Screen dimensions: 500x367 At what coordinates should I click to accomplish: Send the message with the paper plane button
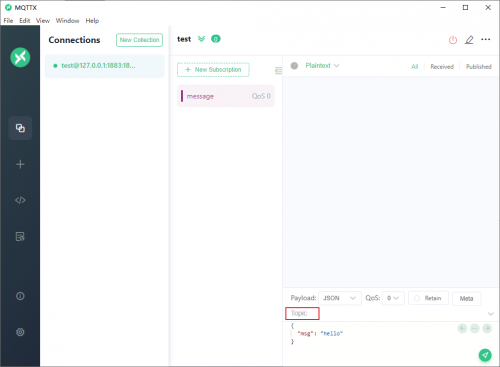coord(485,355)
